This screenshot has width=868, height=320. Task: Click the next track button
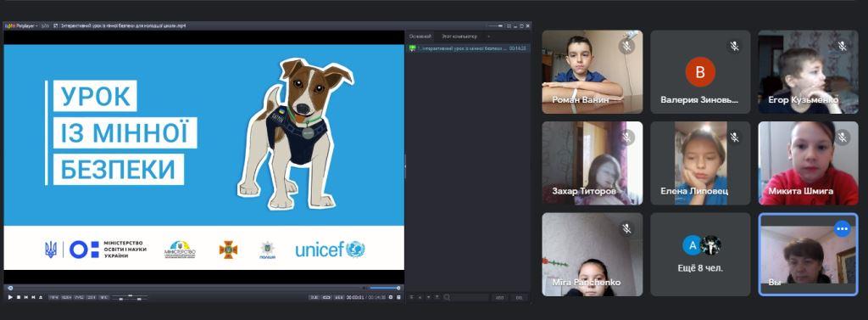[33, 297]
